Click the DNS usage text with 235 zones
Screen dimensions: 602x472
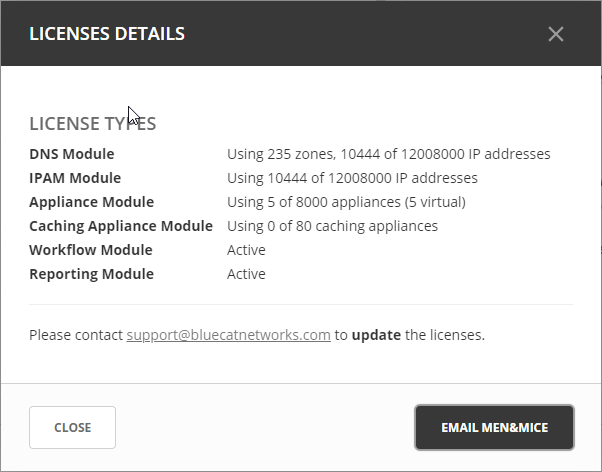click(x=389, y=154)
